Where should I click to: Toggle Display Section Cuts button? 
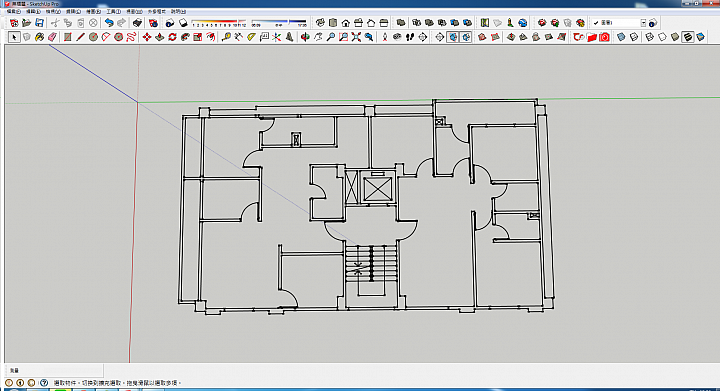pyautogui.click(x=466, y=37)
